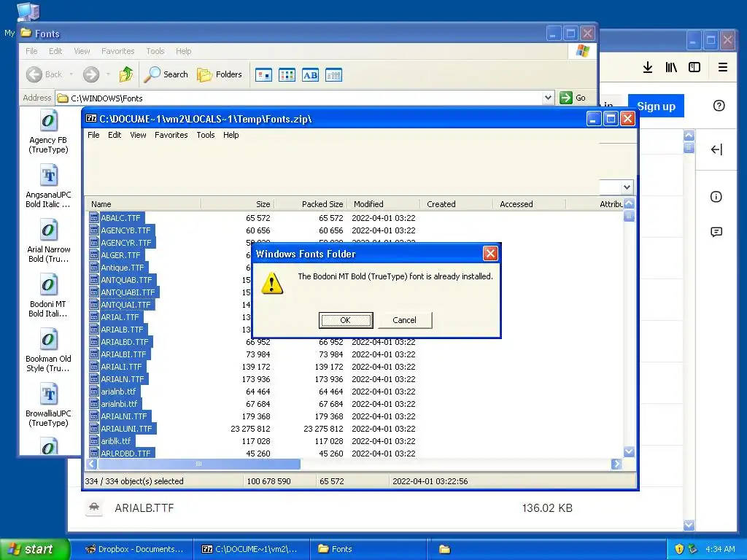Select ABALC.TTF in 7-Zip file list

click(x=120, y=217)
